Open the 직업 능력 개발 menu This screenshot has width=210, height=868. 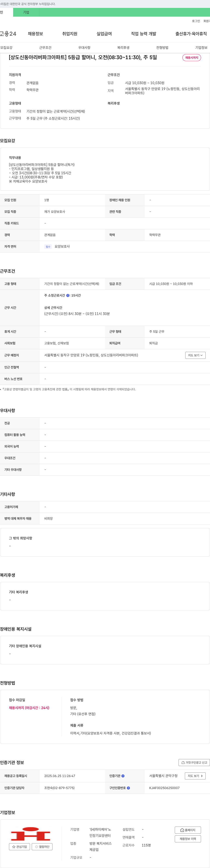(143, 34)
